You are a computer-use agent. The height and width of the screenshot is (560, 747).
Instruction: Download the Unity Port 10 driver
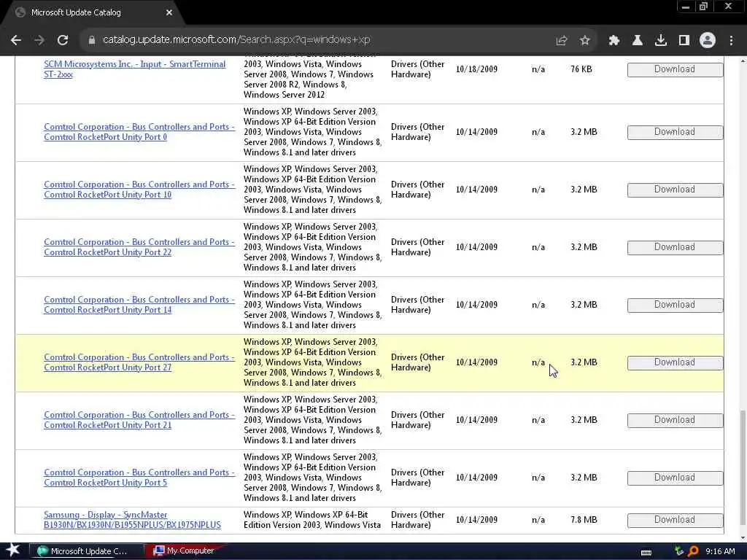click(x=675, y=190)
